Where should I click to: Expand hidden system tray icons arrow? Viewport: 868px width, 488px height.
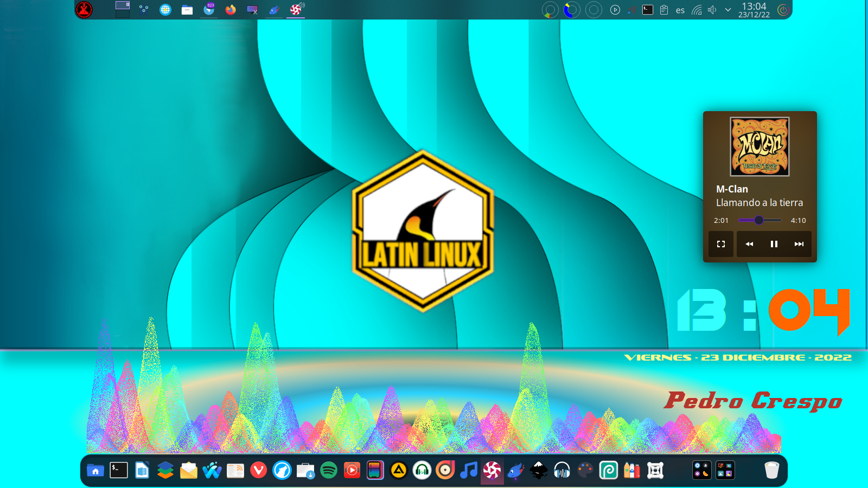click(728, 10)
